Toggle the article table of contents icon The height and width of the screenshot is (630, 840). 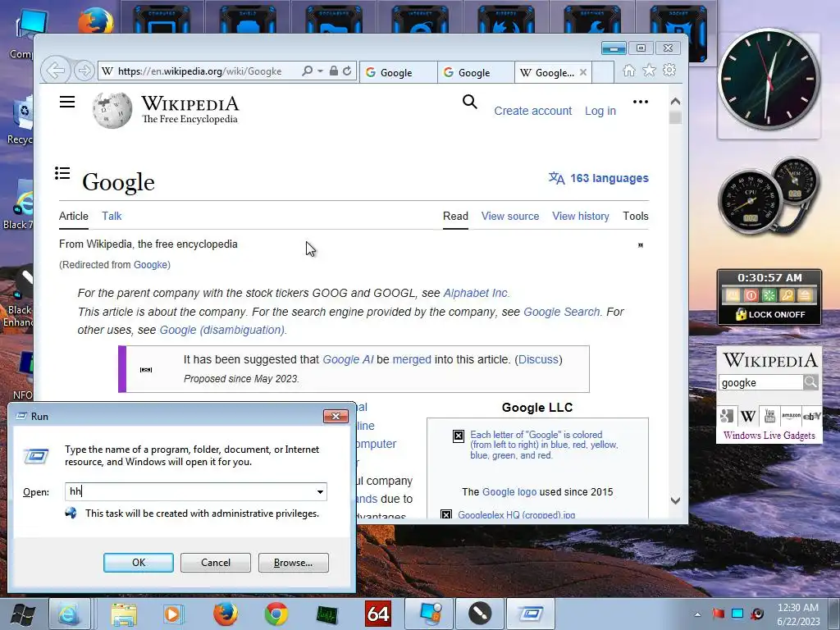pyautogui.click(x=62, y=173)
